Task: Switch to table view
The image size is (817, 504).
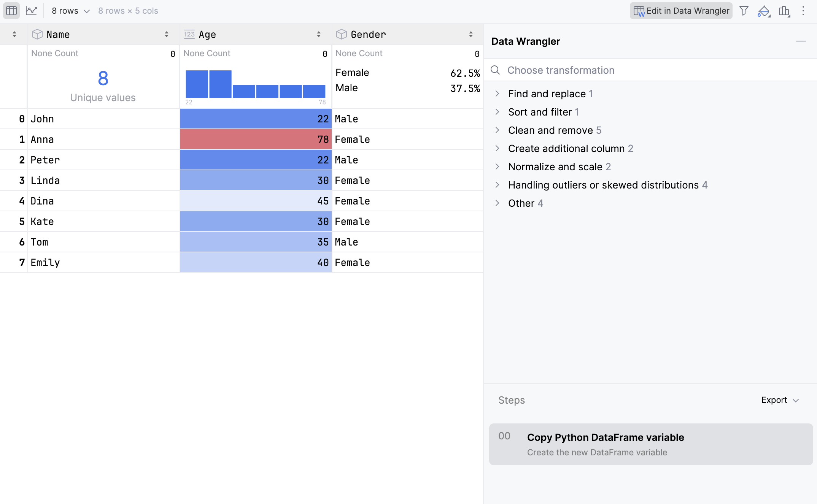Action: tap(11, 11)
